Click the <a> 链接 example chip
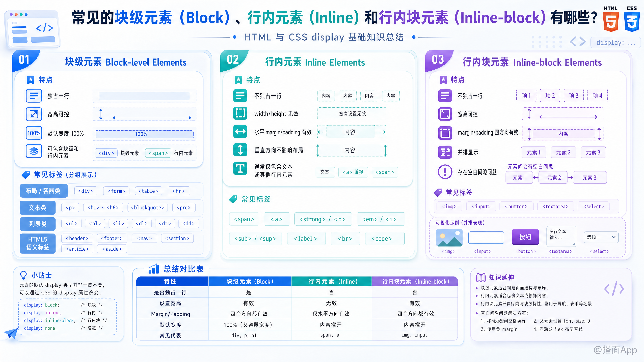Viewport: 644px width, 362px height. [353, 172]
